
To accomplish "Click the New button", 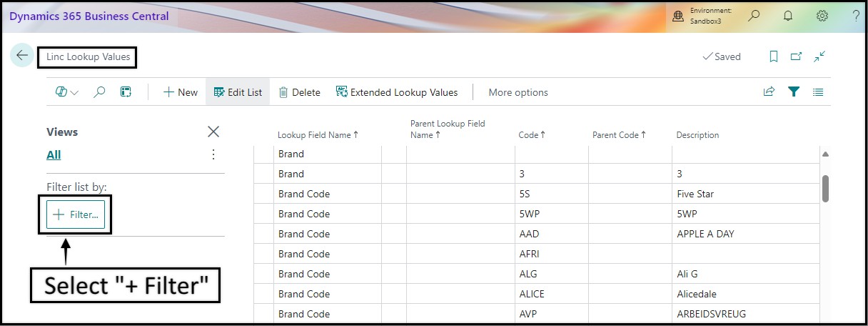I will pos(181,92).
